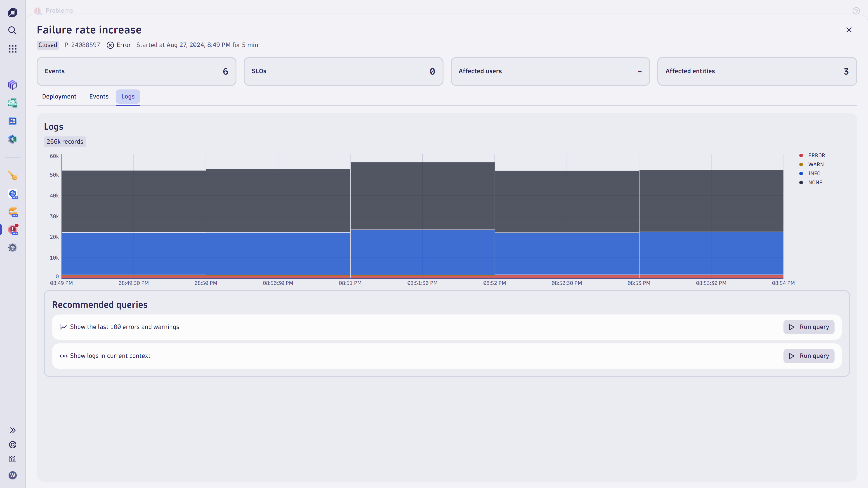Click the key-shaped access tokens icon
The height and width of the screenshot is (488, 868).
coord(12,176)
